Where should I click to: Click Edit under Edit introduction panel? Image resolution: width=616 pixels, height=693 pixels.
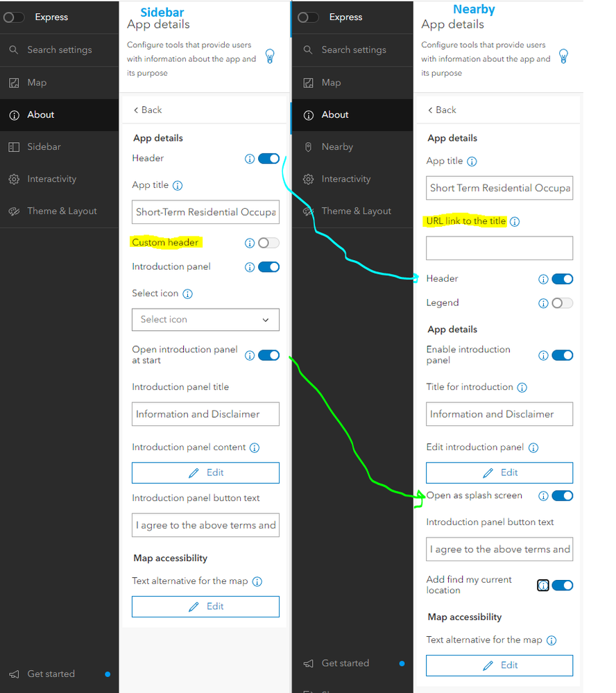pyautogui.click(x=499, y=473)
